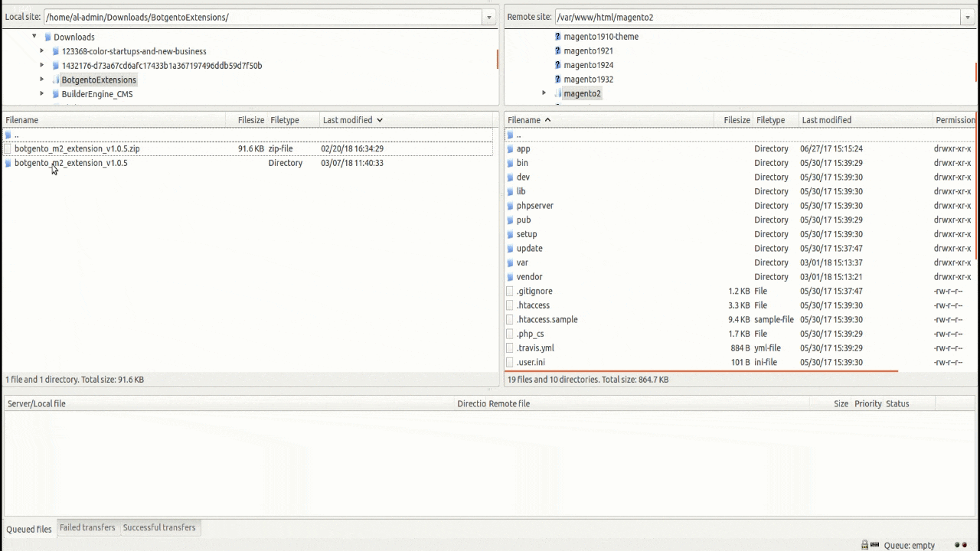Expand the remote magento2 tree node
Screen dimensions: 980x551
coord(544,93)
